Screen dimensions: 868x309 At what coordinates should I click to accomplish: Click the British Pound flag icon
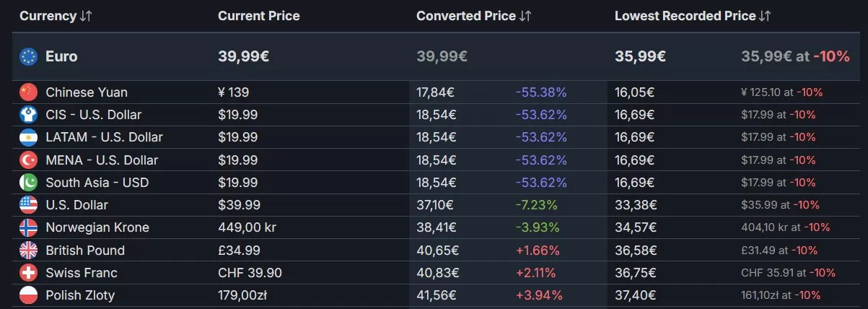28,251
